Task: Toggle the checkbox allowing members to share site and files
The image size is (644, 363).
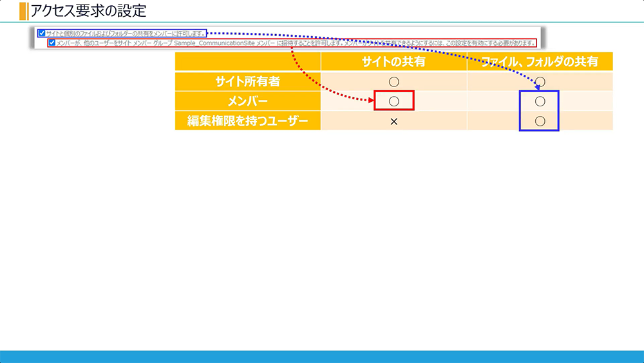Action: tap(42, 34)
